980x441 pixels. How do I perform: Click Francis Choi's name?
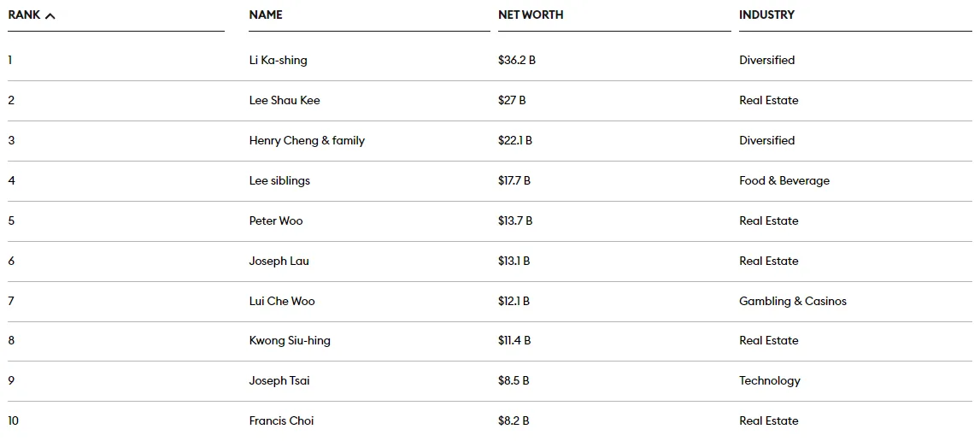(x=281, y=420)
